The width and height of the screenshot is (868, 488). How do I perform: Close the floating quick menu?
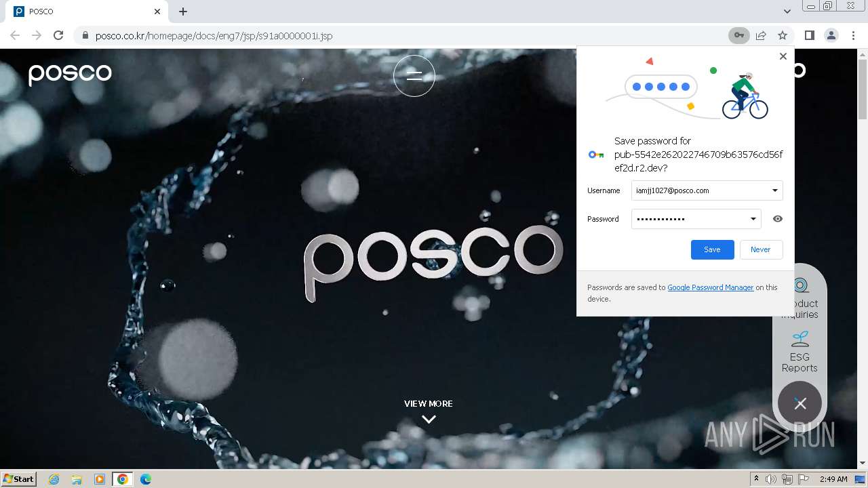pyautogui.click(x=800, y=403)
